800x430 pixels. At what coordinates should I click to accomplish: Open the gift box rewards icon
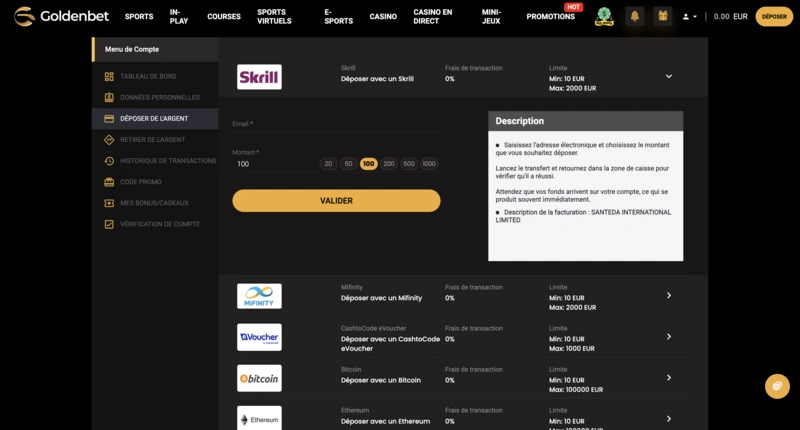[x=662, y=16]
